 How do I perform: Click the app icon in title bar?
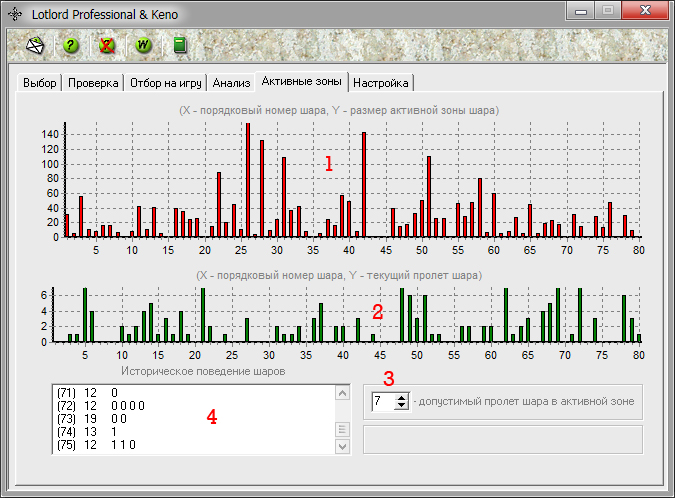[x=15, y=14]
